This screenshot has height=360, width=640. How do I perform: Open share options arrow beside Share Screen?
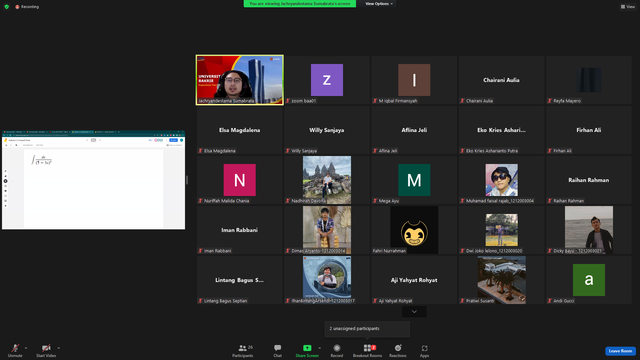(320, 348)
